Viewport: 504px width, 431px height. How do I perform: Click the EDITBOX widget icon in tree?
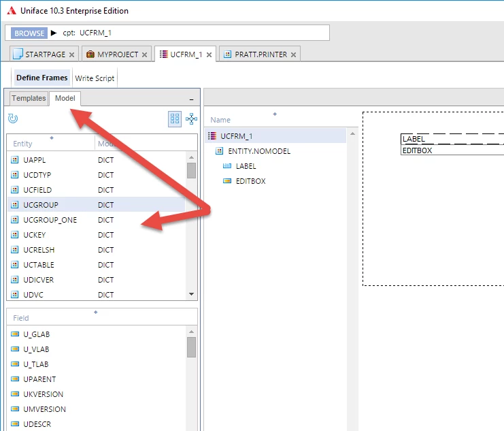(x=227, y=181)
